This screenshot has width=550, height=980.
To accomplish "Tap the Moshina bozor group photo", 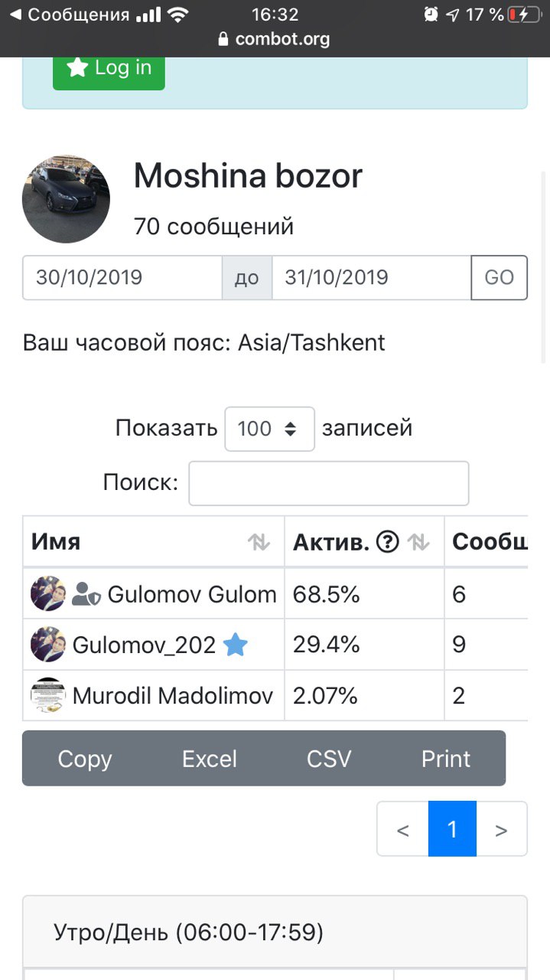I will click(66, 199).
